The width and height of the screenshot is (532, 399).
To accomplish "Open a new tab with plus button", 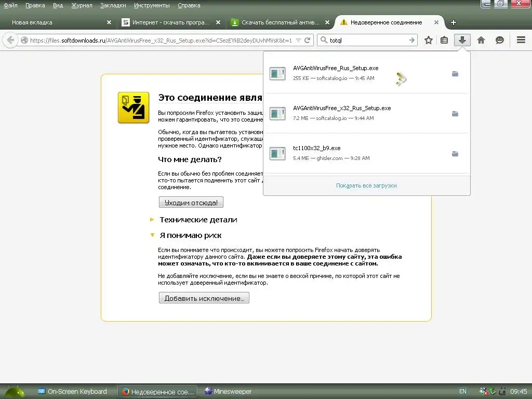I will [x=453, y=22].
